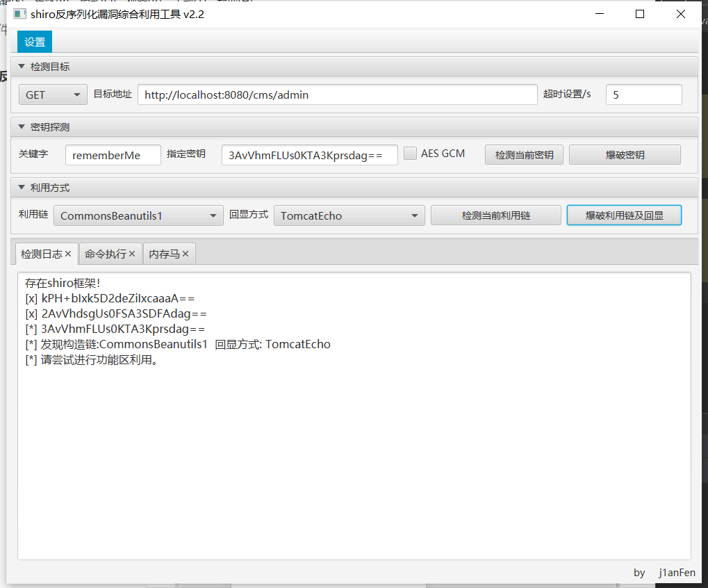Image resolution: width=708 pixels, height=588 pixels.
Task: Maximize the shiro tool window
Action: (x=640, y=14)
